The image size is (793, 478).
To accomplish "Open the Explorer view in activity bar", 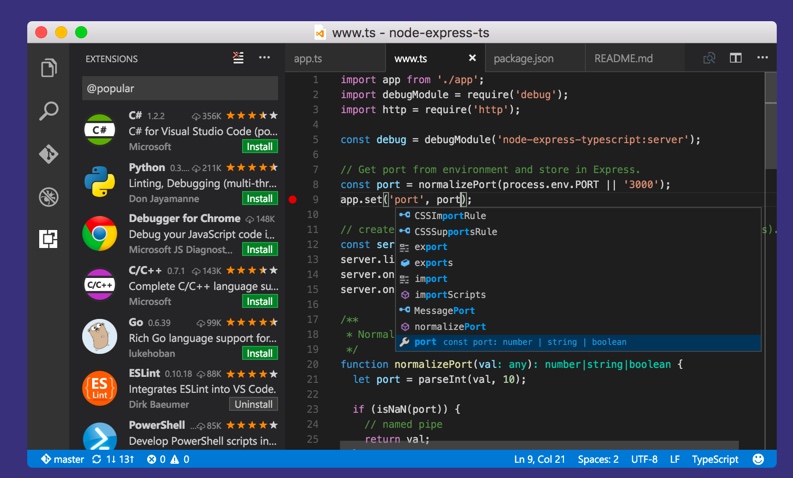I will point(48,69).
